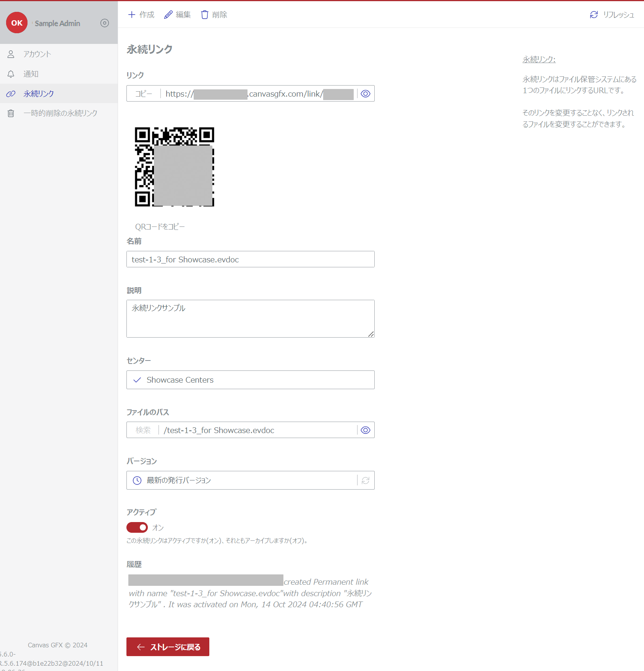Image resolution: width=644 pixels, height=671 pixels.
Task: Click the version refresh icon
Action: pos(366,480)
